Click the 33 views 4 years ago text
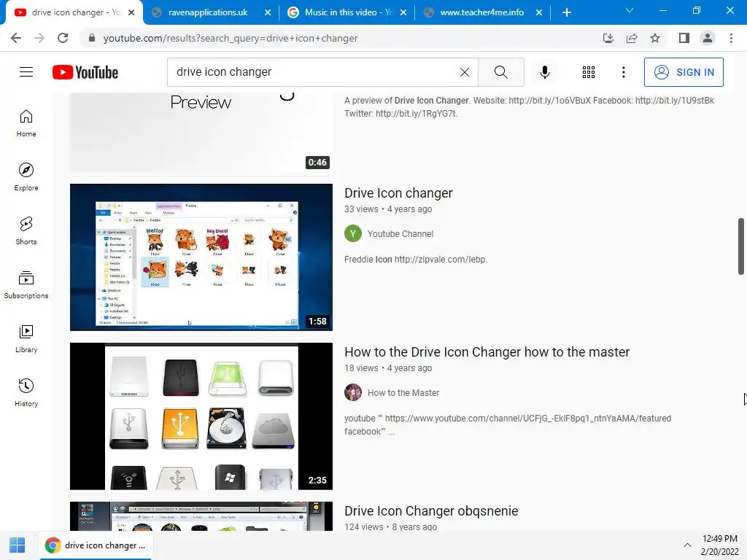 coord(388,209)
